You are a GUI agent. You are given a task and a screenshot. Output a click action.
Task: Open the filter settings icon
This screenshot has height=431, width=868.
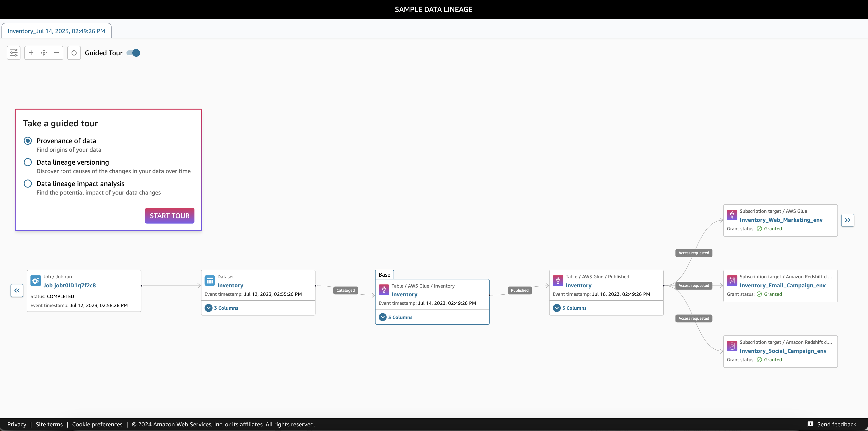[13, 53]
